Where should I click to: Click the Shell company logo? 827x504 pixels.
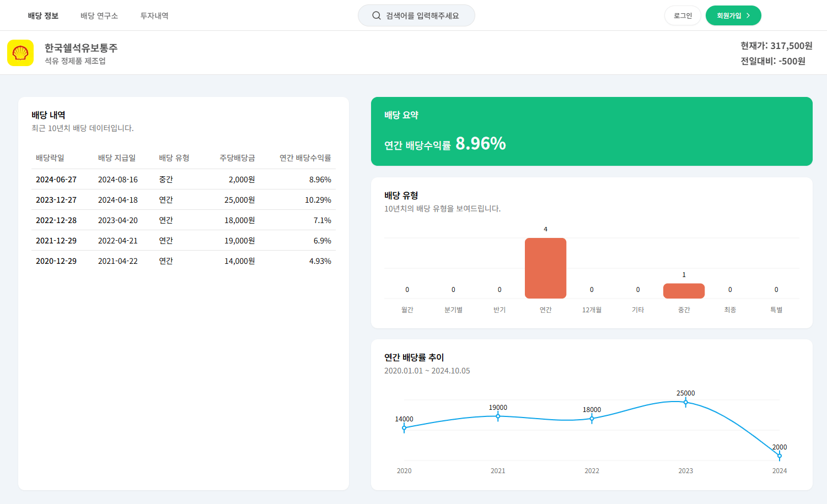(20, 53)
